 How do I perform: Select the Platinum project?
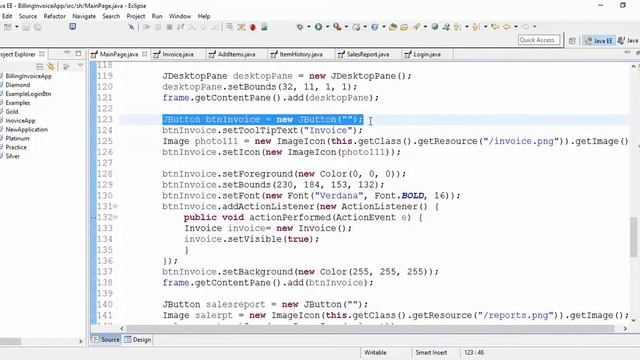(x=17, y=138)
